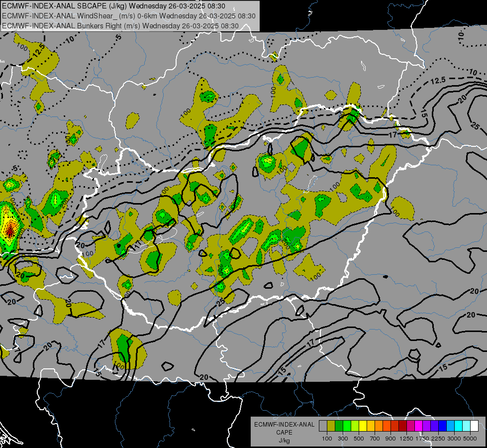
Task: Pick the brick red swatch right of 900
Action: pos(395,426)
